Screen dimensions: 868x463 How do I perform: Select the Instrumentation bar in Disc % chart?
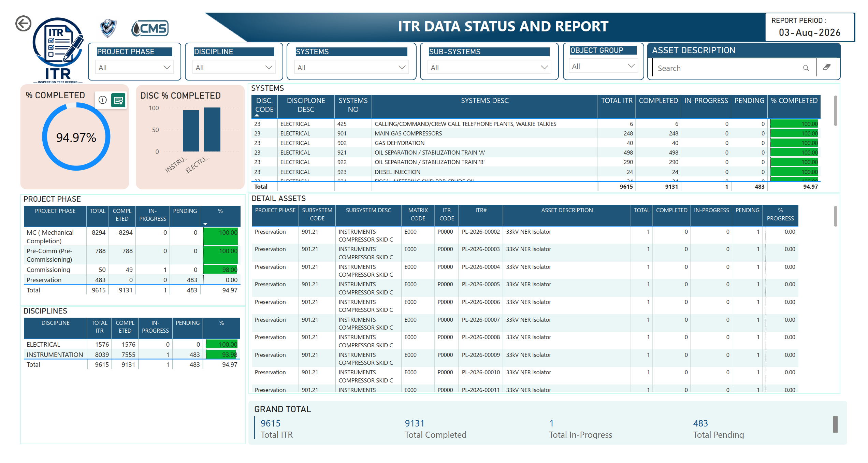[x=191, y=131]
